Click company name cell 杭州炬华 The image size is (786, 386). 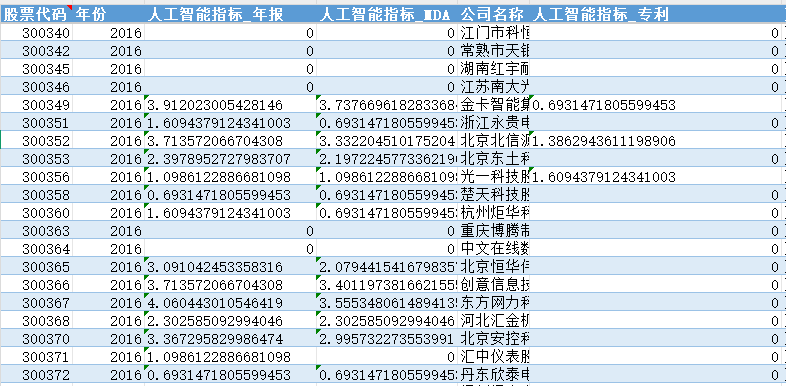click(493, 213)
